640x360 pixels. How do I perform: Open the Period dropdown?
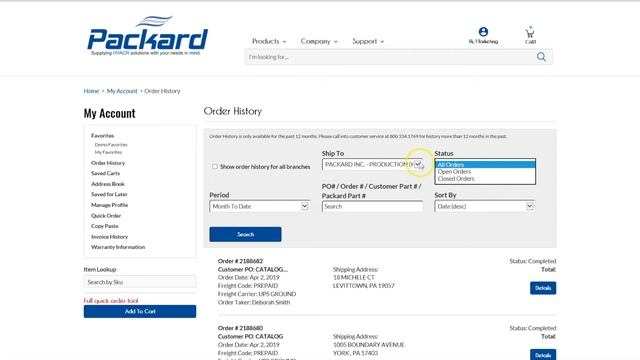tap(260, 207)
